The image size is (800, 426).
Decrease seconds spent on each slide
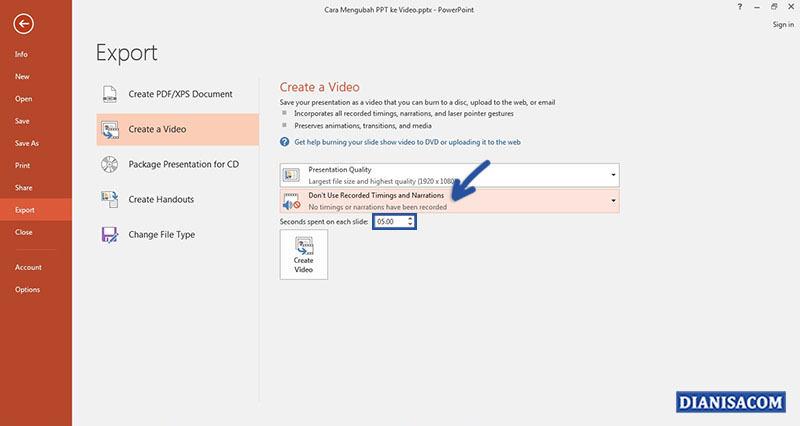(x=410, y=224)
